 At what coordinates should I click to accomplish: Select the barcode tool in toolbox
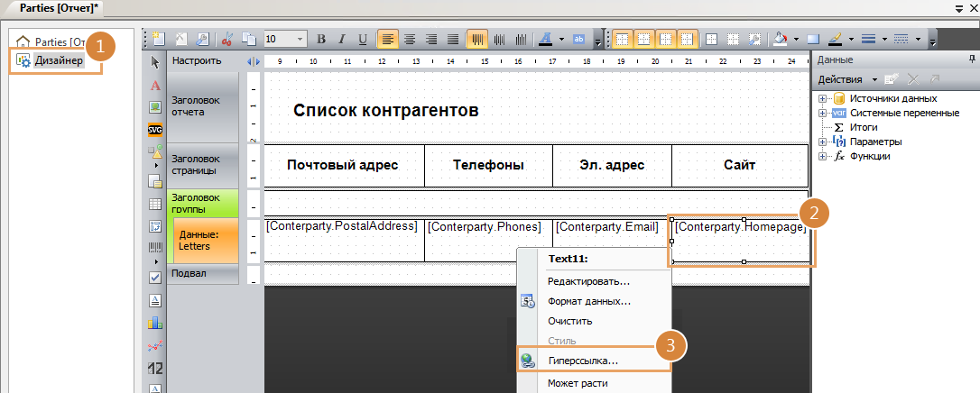155,246
